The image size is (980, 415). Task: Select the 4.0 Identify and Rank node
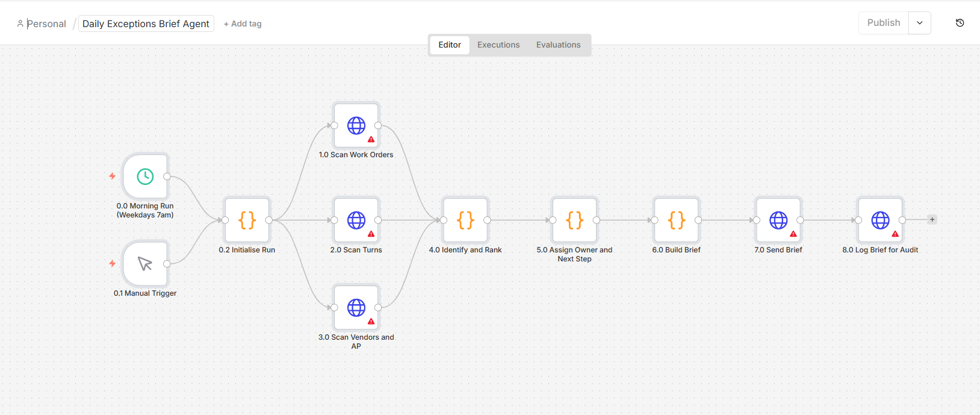point(465,220)
